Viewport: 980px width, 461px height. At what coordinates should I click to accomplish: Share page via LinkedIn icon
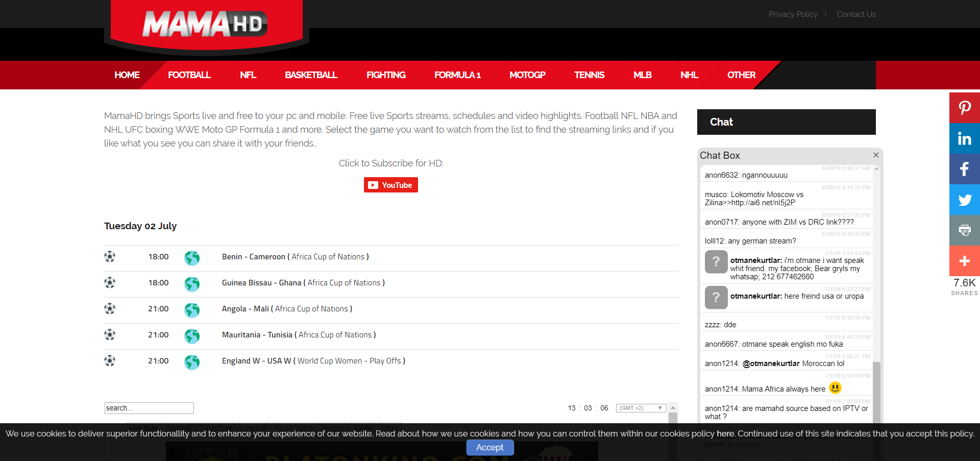(x=964, y=138)
